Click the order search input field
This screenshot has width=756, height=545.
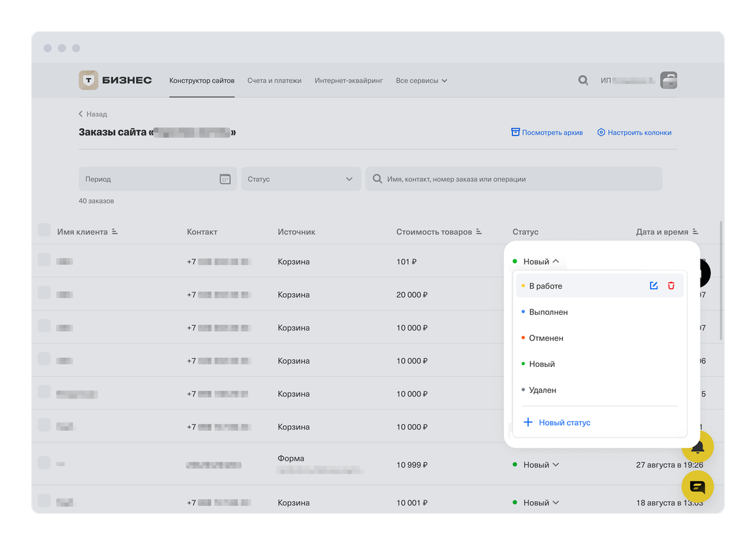pyautogui.click(x=514, y=179)
